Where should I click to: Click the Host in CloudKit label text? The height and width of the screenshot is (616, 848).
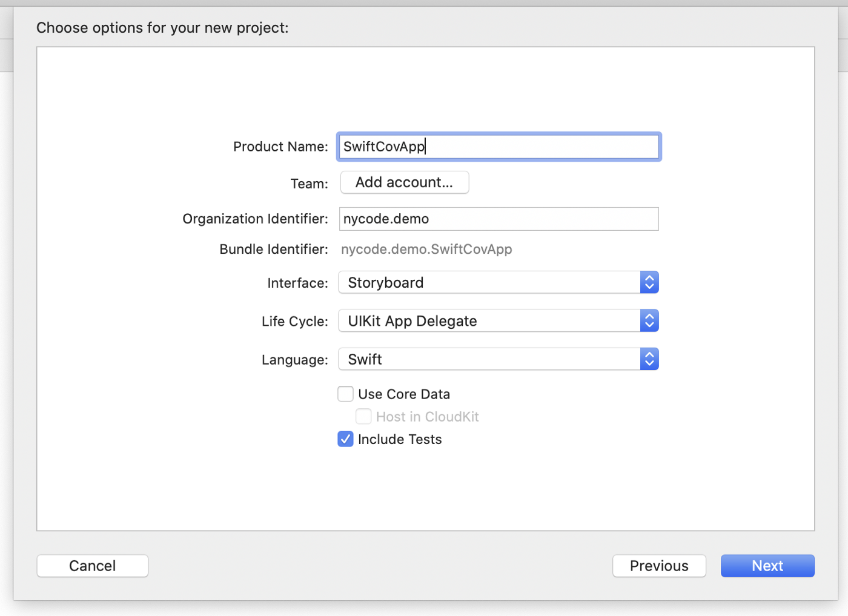coord(427,417)
